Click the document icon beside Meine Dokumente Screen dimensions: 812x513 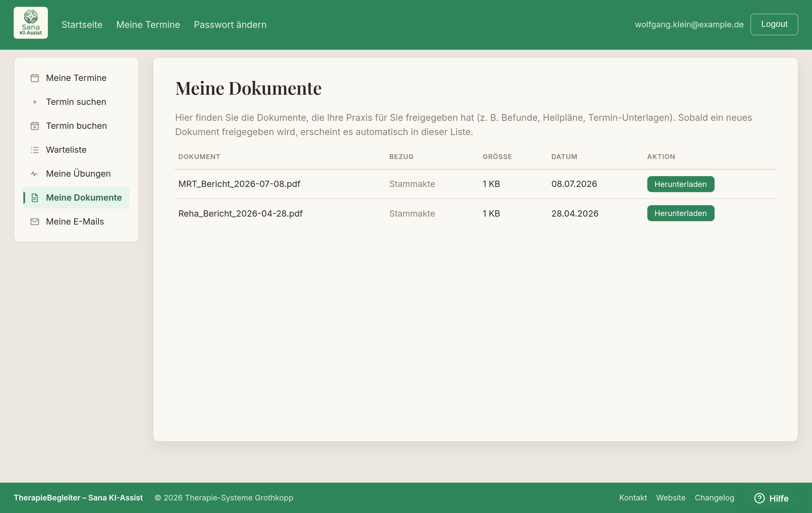tap(35, 198)
